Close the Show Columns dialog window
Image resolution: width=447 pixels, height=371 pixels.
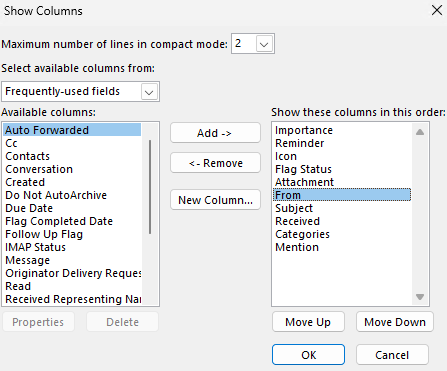pyautogui.click(x=437, y=10)
